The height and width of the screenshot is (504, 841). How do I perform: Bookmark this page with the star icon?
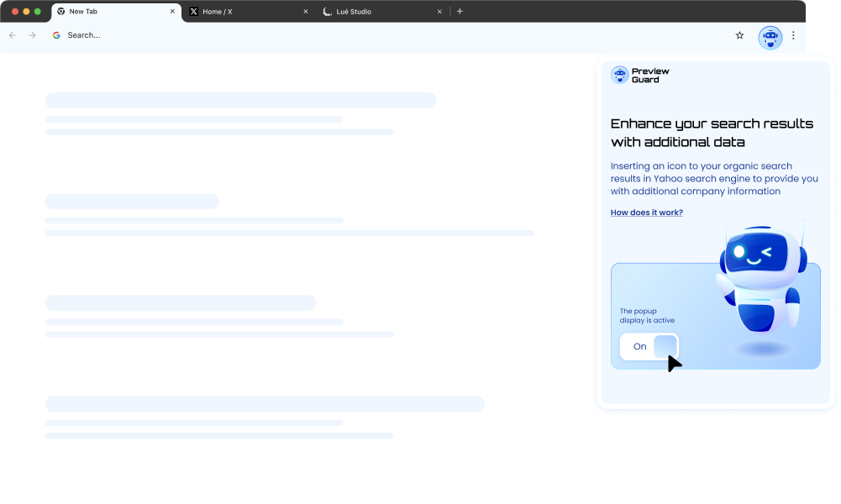(x=739, y=35)
